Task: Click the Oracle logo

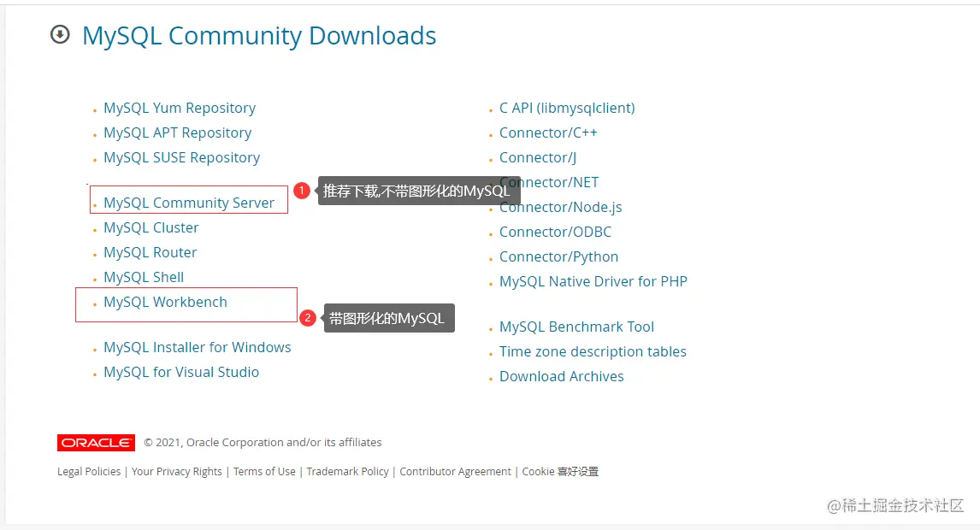Action: point(97,443)
